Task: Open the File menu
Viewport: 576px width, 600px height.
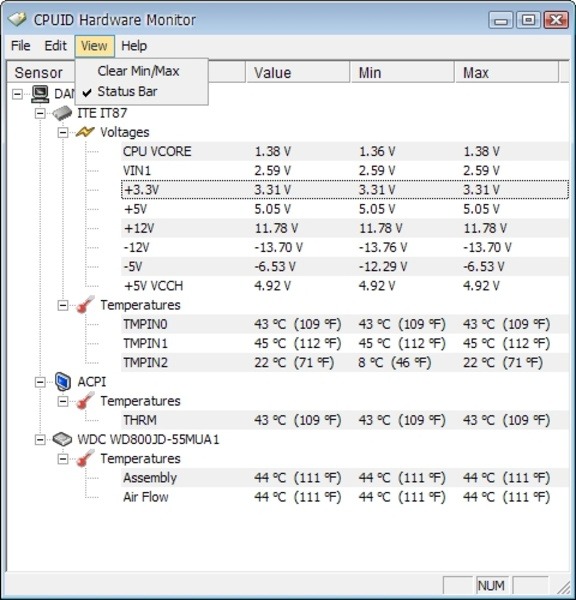Action: pos(21,46)
